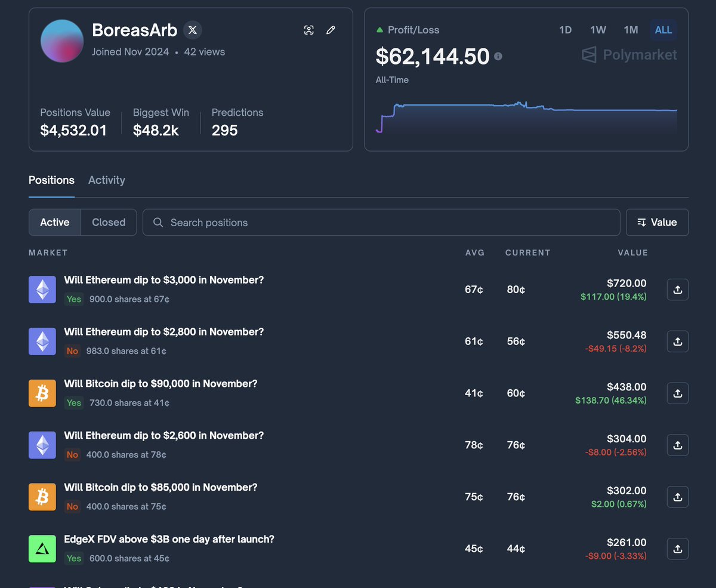This screenshot has height=588, width=716.
Task: Click the scan/QR profile icon
Action: (308, 30)
